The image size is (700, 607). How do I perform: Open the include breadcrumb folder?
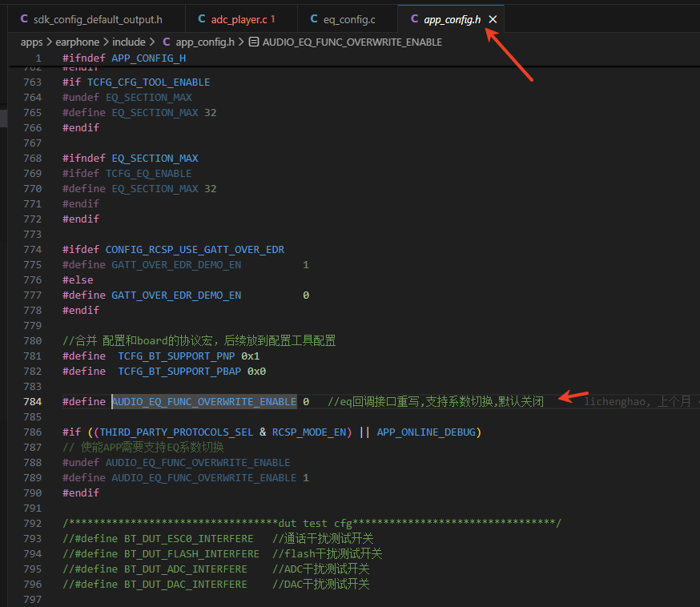tap(129, 42)
